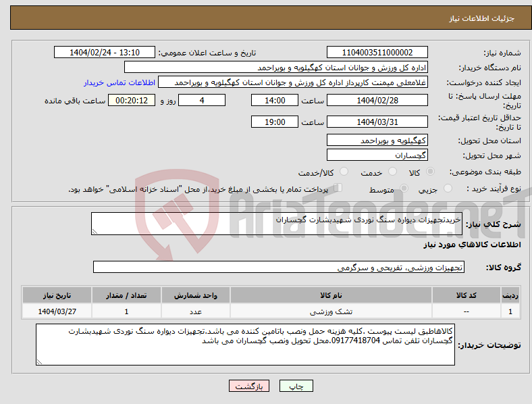Select the کالا radio button

coord(430,172)
